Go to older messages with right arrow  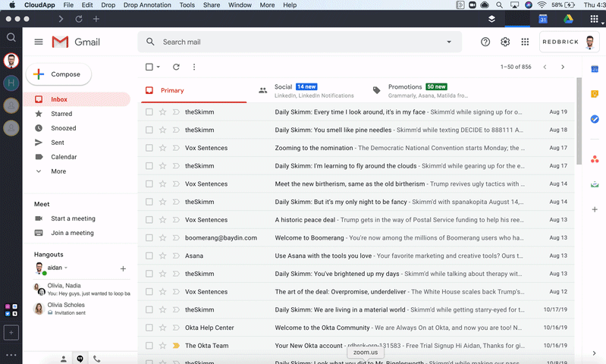(563, 67)
